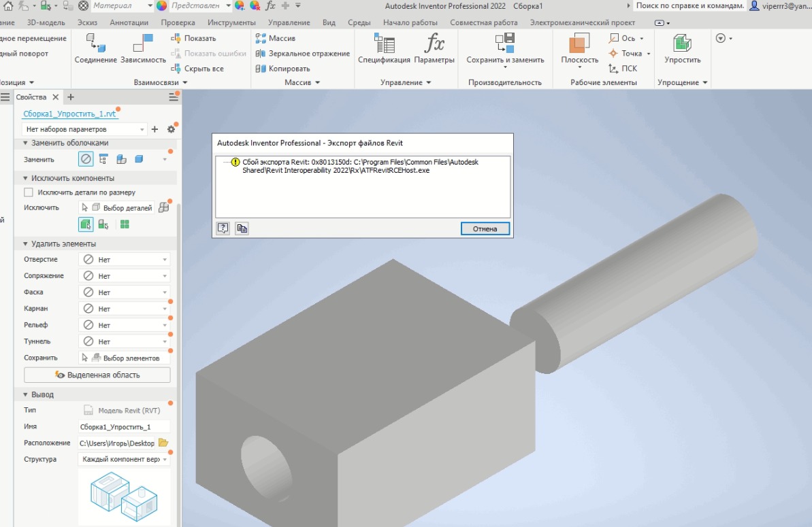This screenshot has width=812, height=527.
Task: Close the Свойства panel tab
Action: point(55,97)
